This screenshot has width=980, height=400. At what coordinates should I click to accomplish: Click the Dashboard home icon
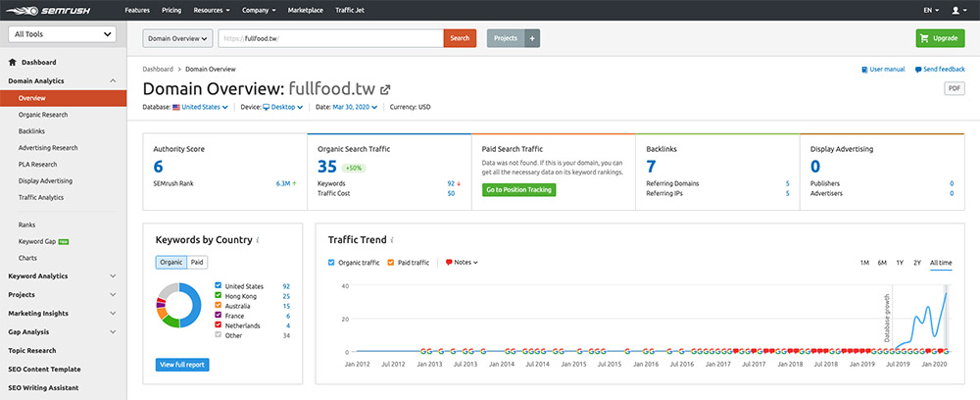click(13, 62)
